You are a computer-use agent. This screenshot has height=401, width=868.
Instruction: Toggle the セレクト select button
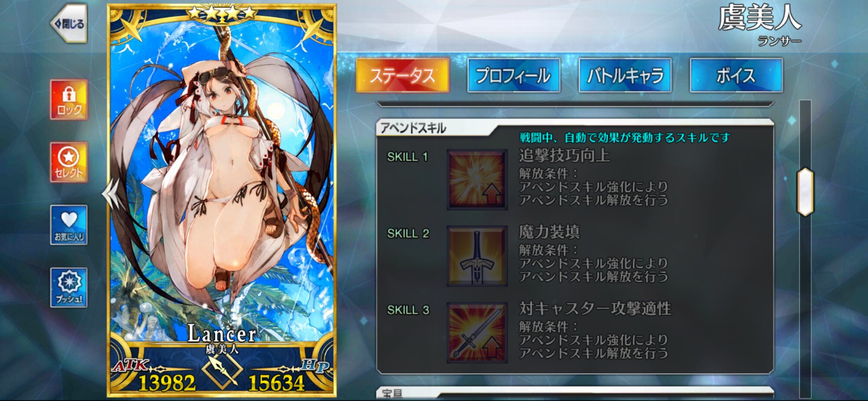(x=69, y=162)
